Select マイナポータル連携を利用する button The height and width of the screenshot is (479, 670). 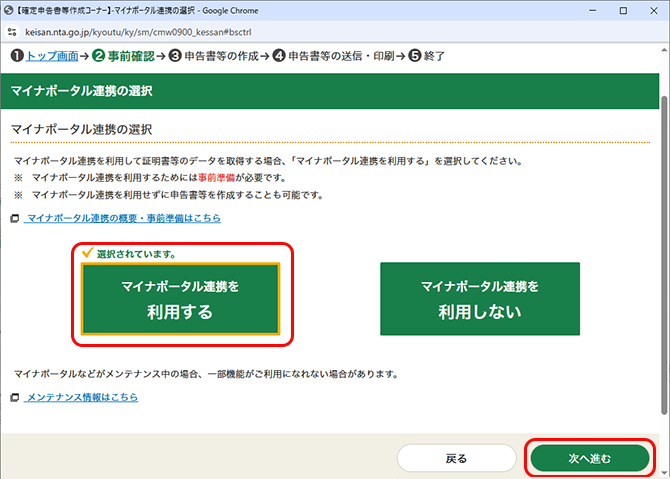coord(180,299)
